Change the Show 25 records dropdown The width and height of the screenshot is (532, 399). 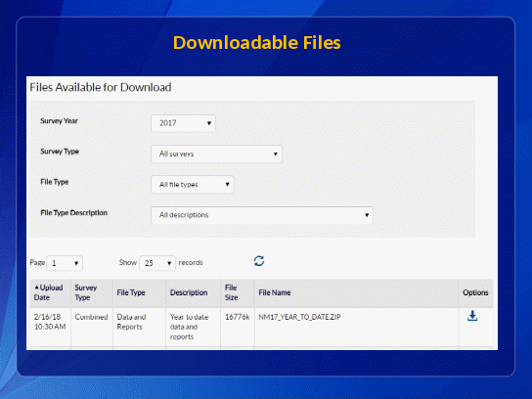click(x=157, y=263)
